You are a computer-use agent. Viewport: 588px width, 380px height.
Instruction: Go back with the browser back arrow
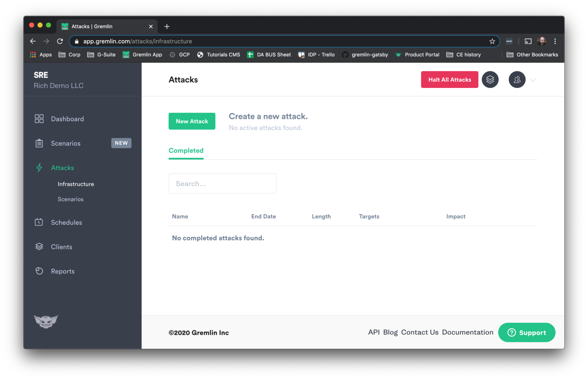(33, 41)
